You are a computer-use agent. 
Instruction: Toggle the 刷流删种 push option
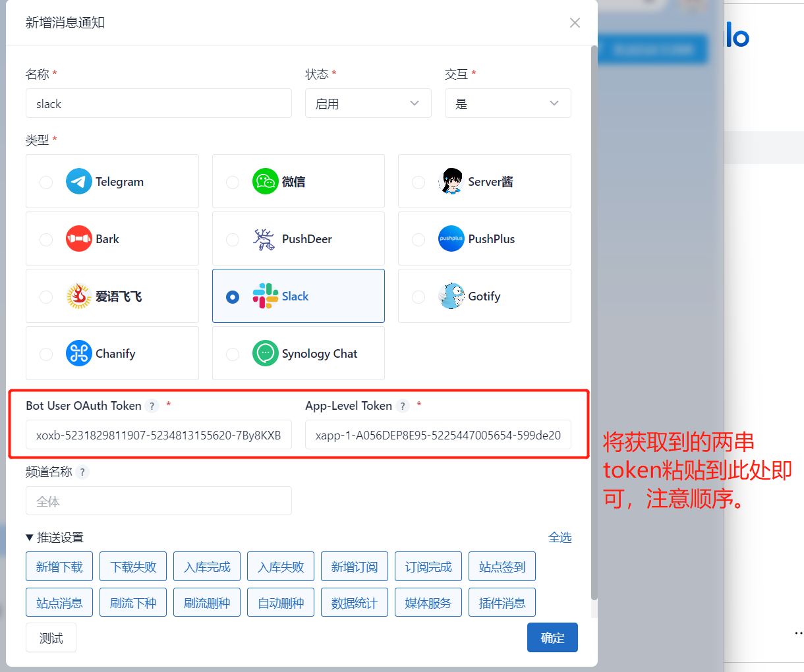(x=207, y=602)
